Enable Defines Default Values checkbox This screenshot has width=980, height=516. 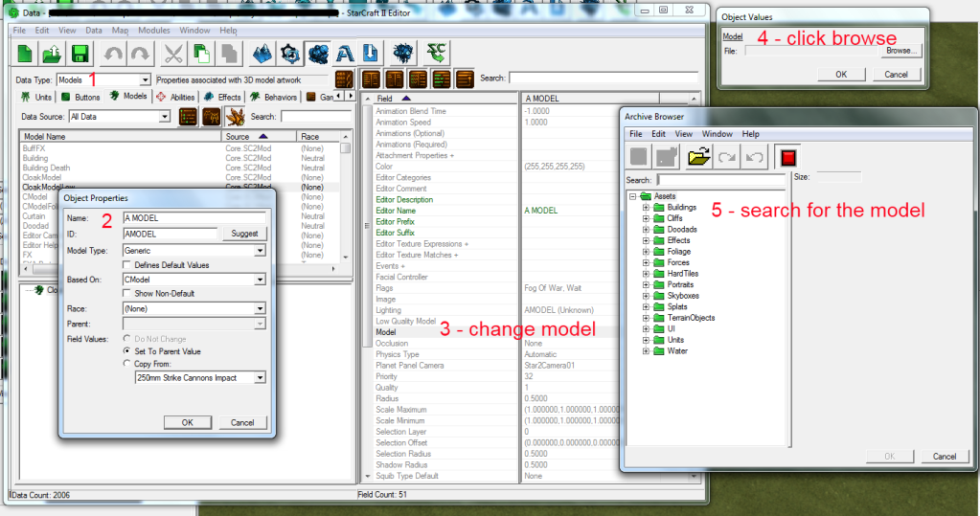126,265
